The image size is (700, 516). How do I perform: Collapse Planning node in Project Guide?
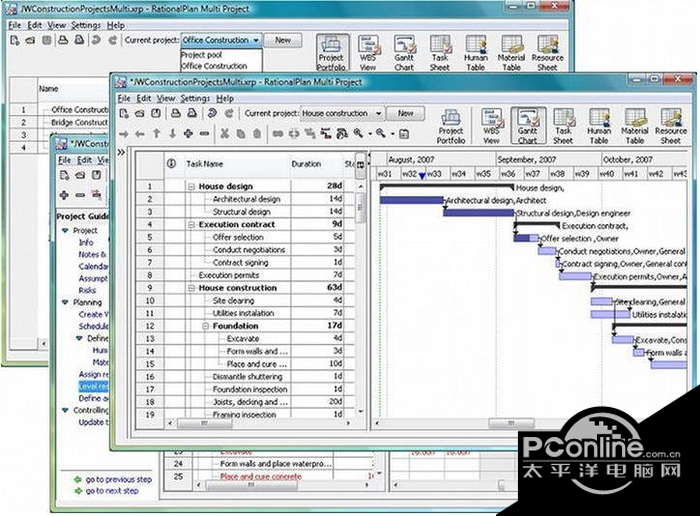(65, 302)
